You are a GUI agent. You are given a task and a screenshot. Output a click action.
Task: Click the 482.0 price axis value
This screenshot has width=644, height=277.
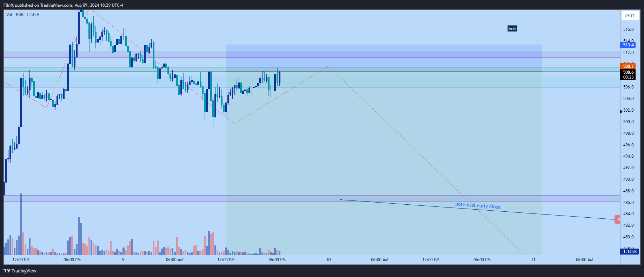(x=628, y=225)
